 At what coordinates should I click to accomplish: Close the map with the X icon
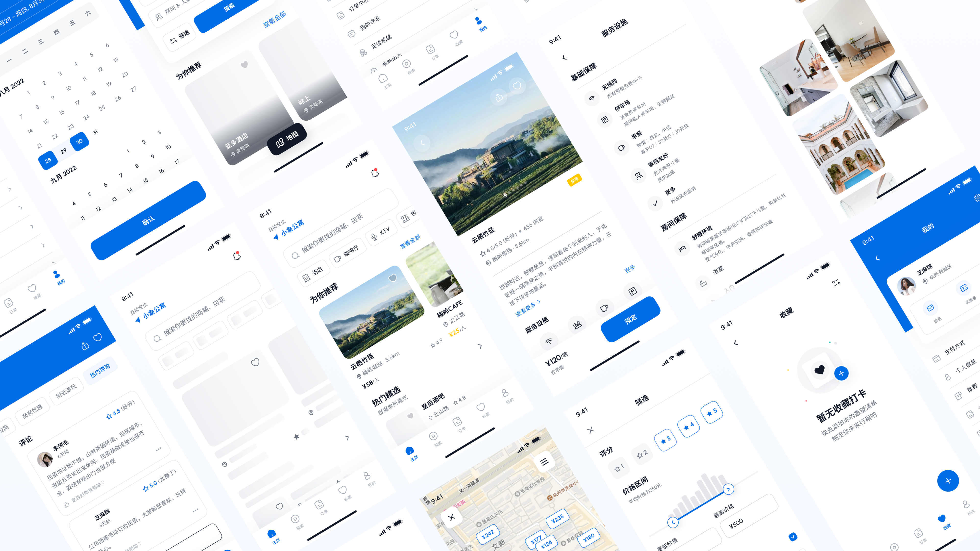point(451,517)
